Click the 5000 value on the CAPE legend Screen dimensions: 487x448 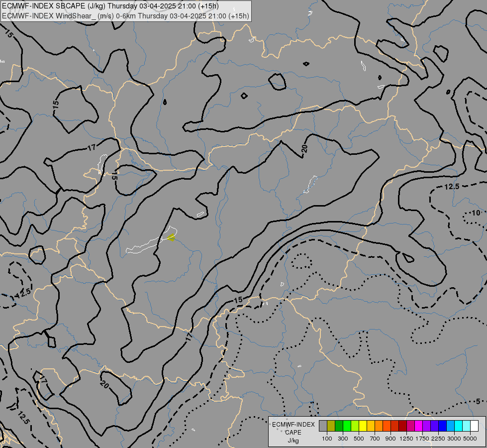[x=470, y=439]
